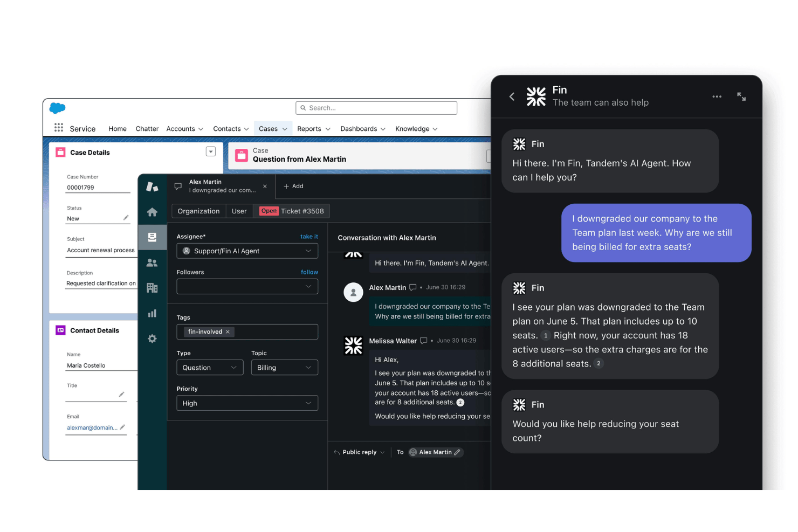Expand the Fin chat window
Image resolution: width=798 pixels, height=532 pixels.
741,96
